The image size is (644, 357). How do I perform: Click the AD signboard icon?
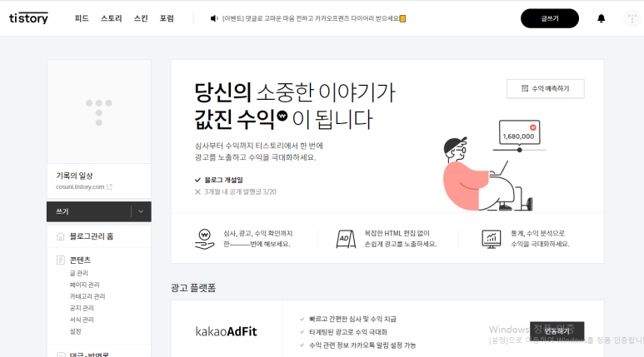pos(346,239)
